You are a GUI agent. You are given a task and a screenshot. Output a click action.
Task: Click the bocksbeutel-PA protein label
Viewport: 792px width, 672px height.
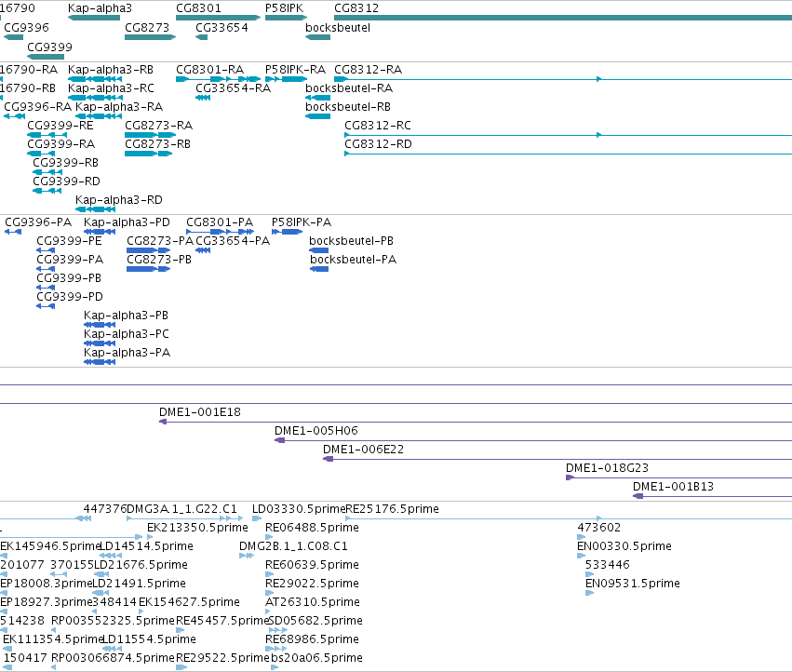tap(353, 259)
